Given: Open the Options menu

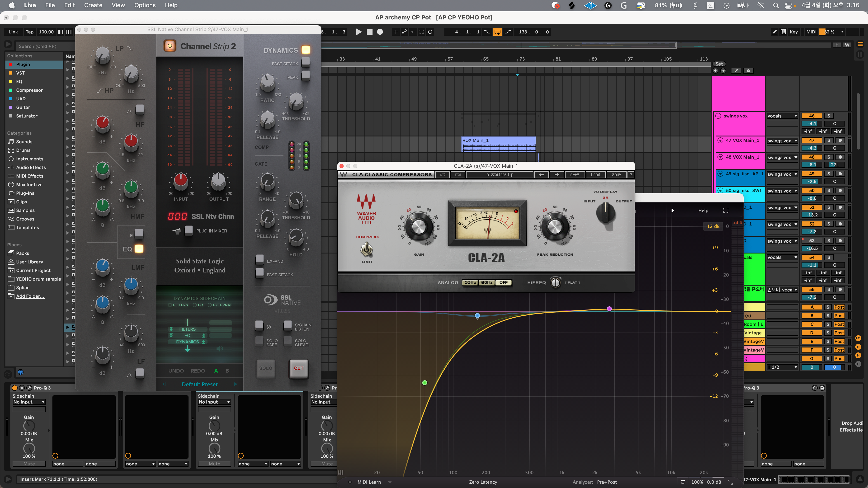Looking at the screenshot, I should pyautogui.click(x=145, y=5).
